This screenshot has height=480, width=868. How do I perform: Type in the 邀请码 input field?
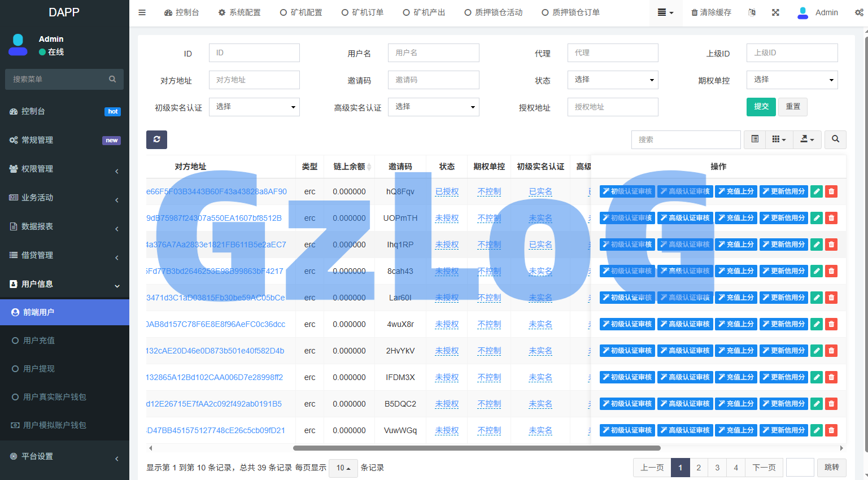tap(433, 80)
